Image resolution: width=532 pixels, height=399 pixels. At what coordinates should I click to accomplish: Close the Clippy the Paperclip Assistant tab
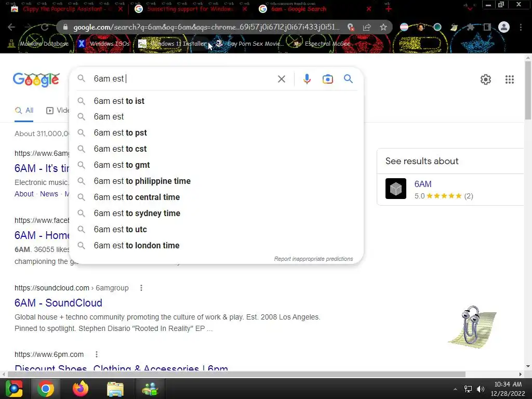click(x=121, y=9)
